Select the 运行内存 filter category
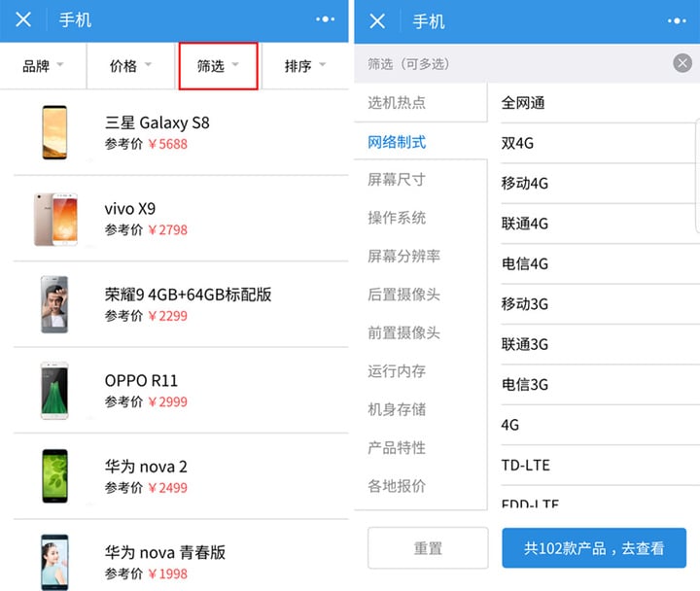Viewport: 700px width, 591px height. (421, 371)
